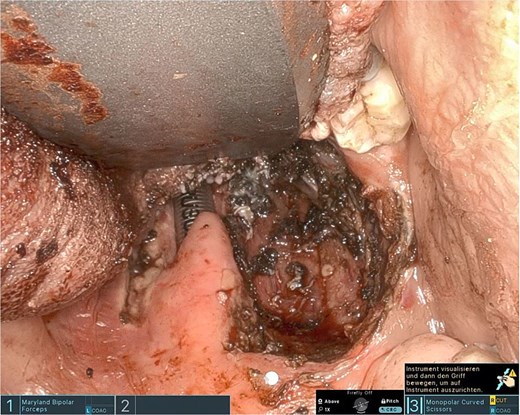Viewport: 520px width, 415px height.
Task: Click the endoscope orientation globe icon
Action: (361, 406)
